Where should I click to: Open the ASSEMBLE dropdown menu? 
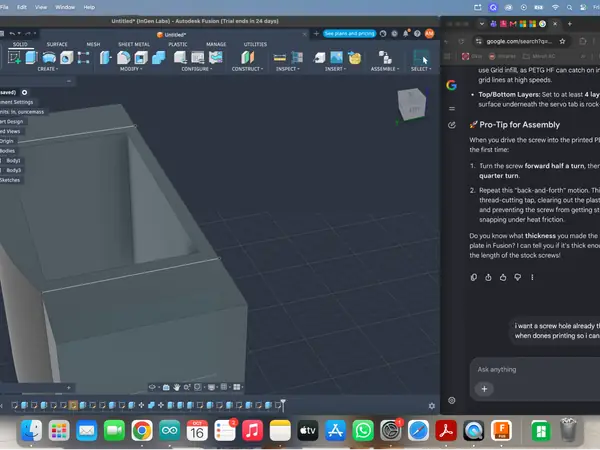point(385,69)
